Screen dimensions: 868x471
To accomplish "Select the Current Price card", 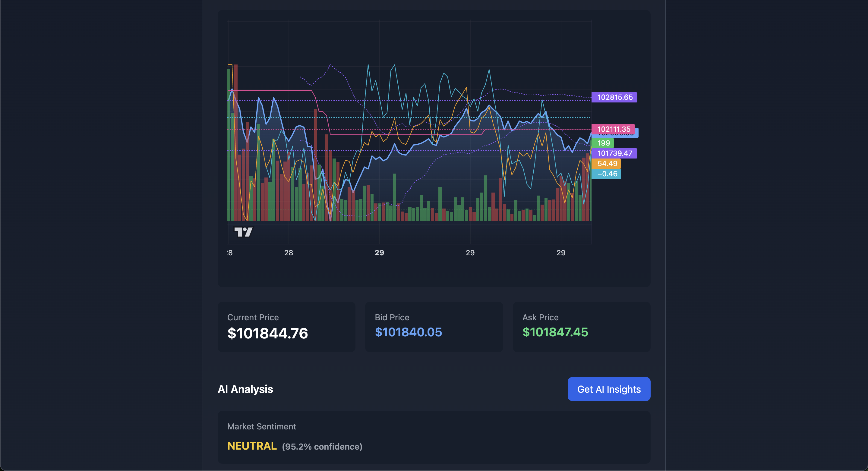I will point(286,327).
